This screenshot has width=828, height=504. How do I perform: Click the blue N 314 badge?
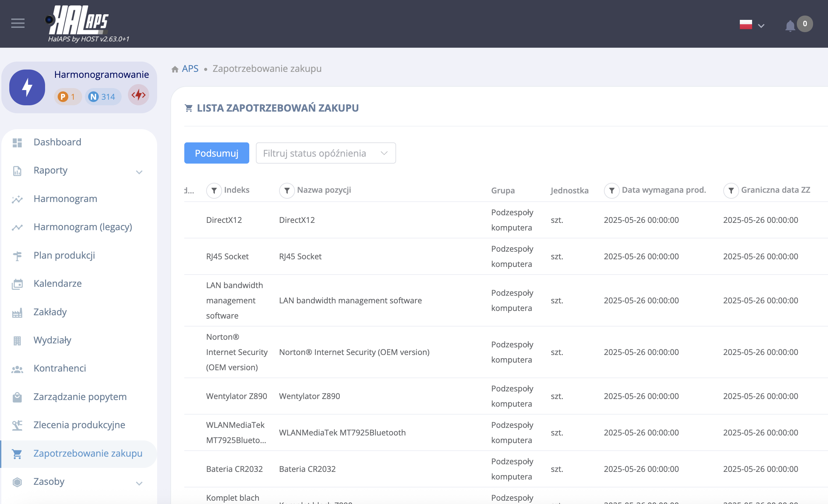[x=102, y=97]
